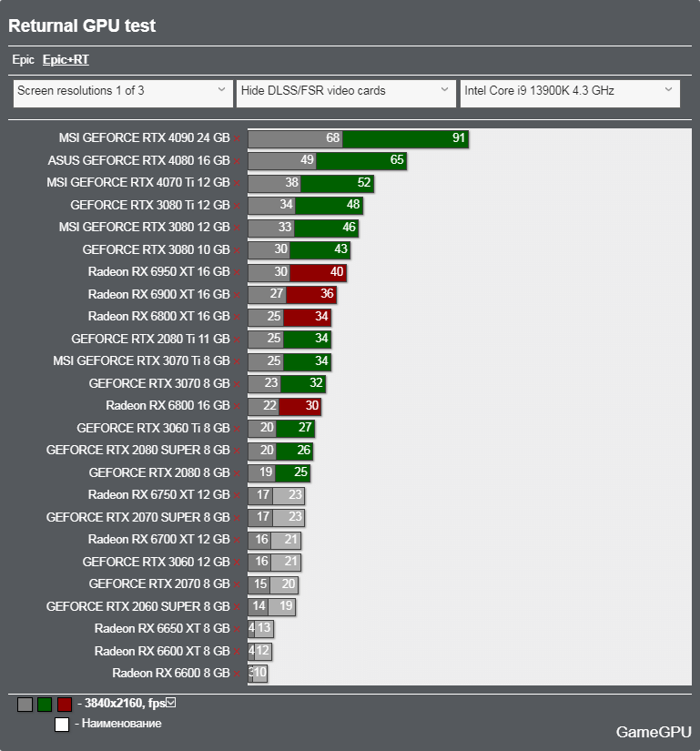The height and width of the screenshot is (751, 700).
Task: Remove GEFORCE RTX 2070 8 GB with red x
Action: click(237, 584)
